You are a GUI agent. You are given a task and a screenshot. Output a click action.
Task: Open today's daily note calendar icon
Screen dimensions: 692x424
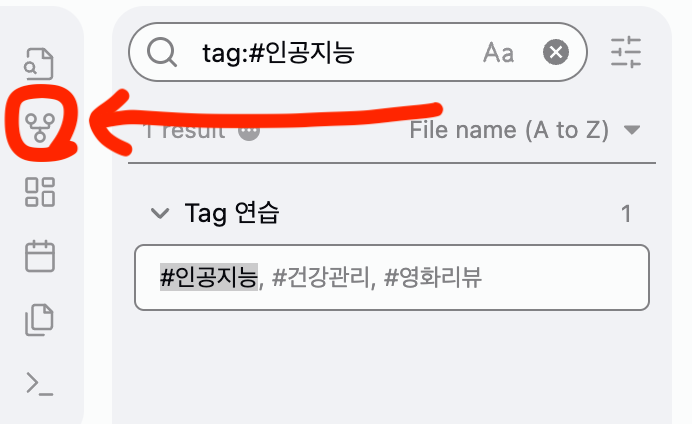(x=40, y=256)
